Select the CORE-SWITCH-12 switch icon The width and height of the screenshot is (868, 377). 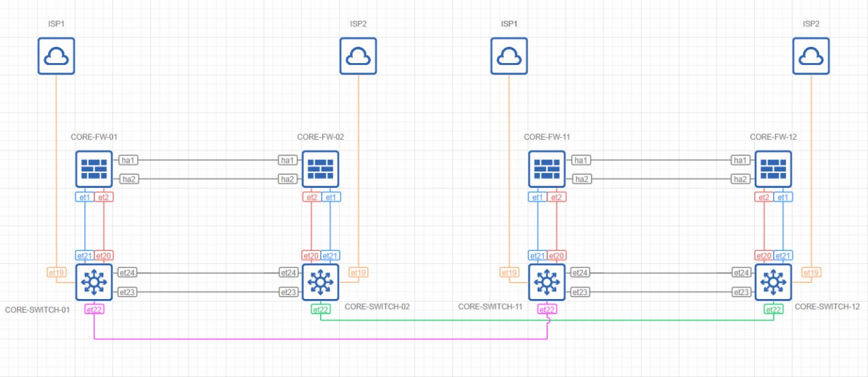point(774,282)
